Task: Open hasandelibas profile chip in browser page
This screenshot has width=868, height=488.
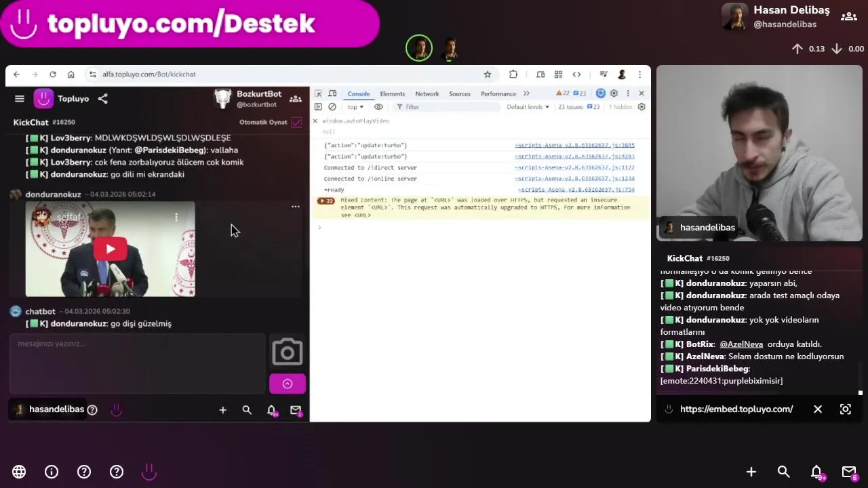Action: [x=50, y=409]
